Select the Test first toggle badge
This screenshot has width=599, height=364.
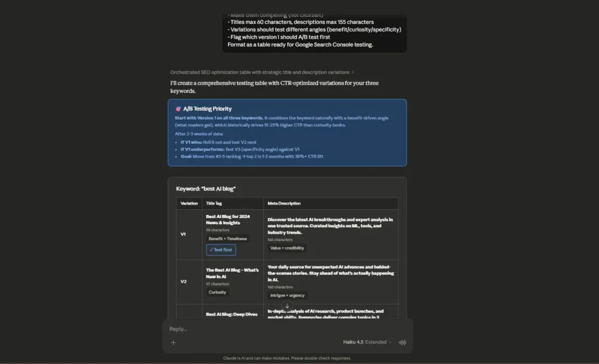tap(221, 249)
